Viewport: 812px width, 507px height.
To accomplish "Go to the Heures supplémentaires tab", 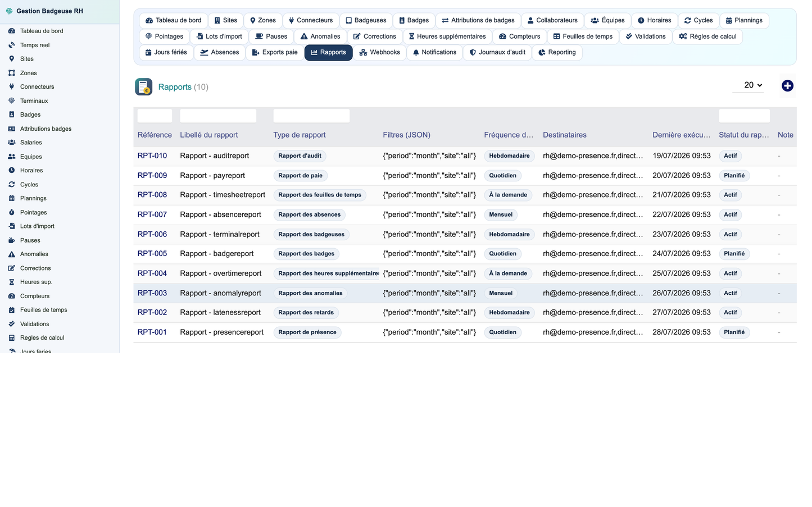I will [x=447, y=36].
